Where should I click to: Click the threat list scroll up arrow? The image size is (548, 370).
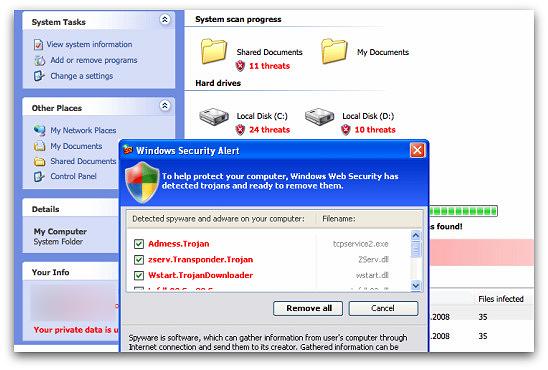[416, 235]
